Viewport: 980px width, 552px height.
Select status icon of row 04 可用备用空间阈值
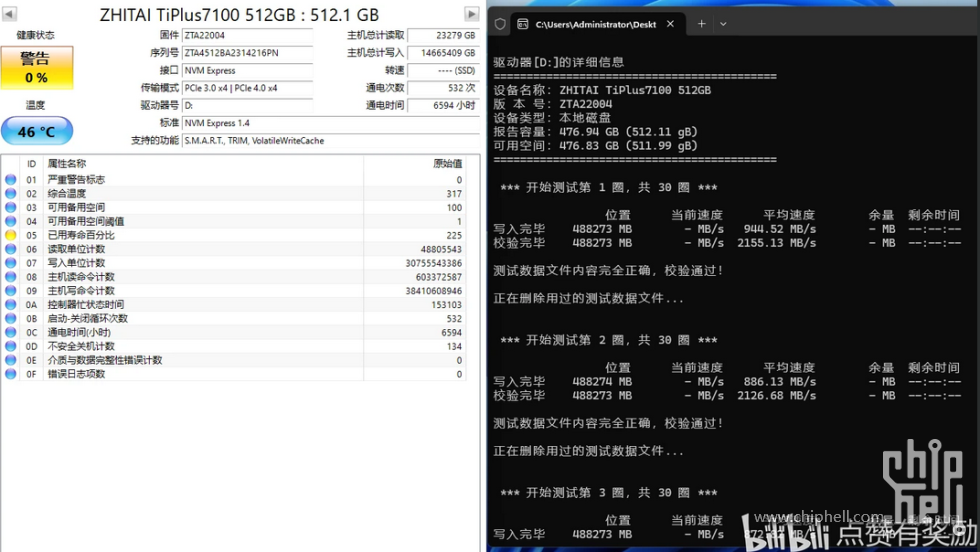click(x=11, y=221)
